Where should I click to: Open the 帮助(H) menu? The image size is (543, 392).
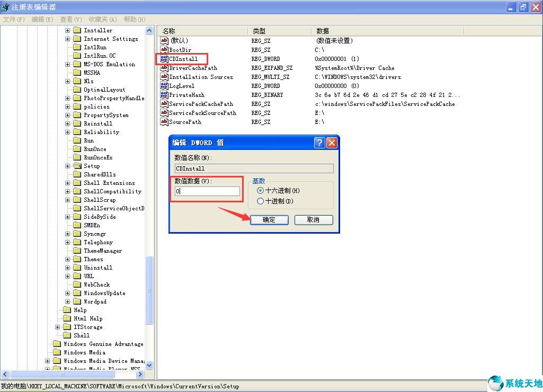click(x=135, y=20)
